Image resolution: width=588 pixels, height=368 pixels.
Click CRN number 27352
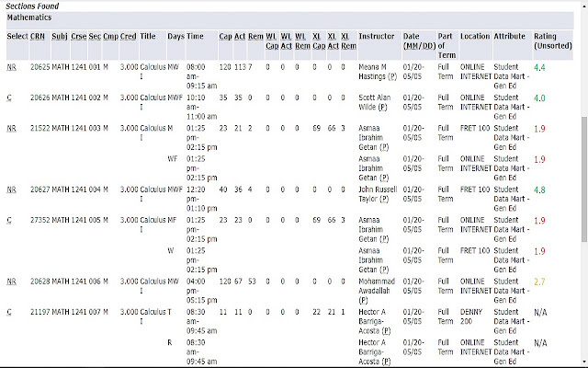coord(40,220)
